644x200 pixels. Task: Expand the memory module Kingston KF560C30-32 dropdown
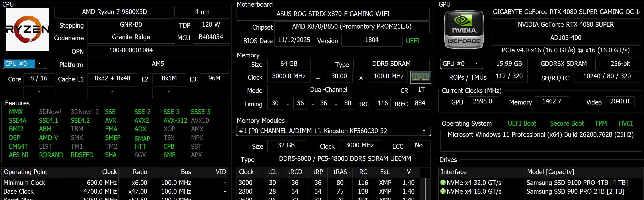point(424,131)
